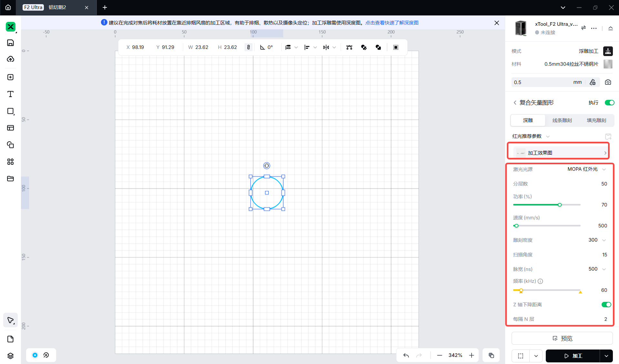This screenshot has width=619, height=364.
Task: Click the save file icon
Action: point(10,43)
